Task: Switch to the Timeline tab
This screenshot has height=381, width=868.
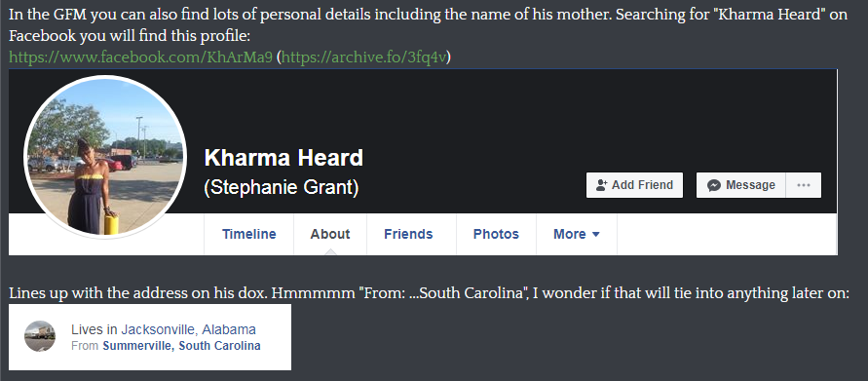Action: click(249, 234)
